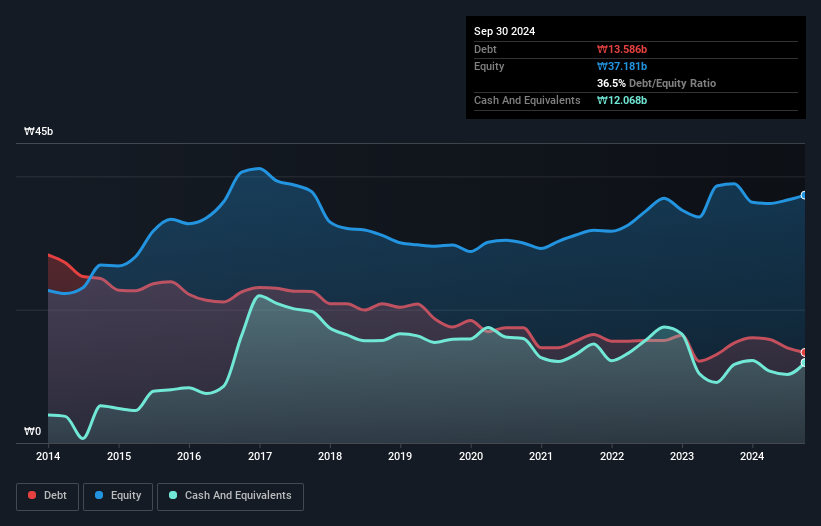Select the 2019 x-axis label
The height and width of the screenshot is (526, 821).
400,456
